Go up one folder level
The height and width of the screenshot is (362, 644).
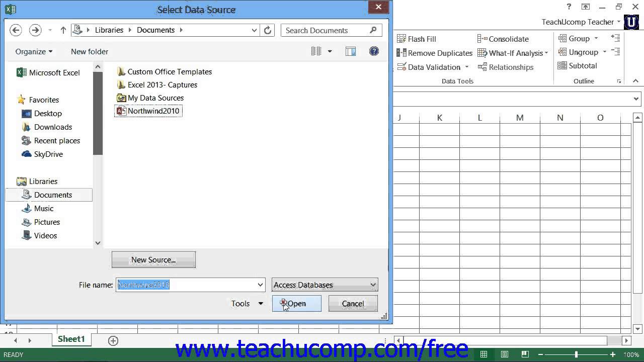tap(63, 30)
